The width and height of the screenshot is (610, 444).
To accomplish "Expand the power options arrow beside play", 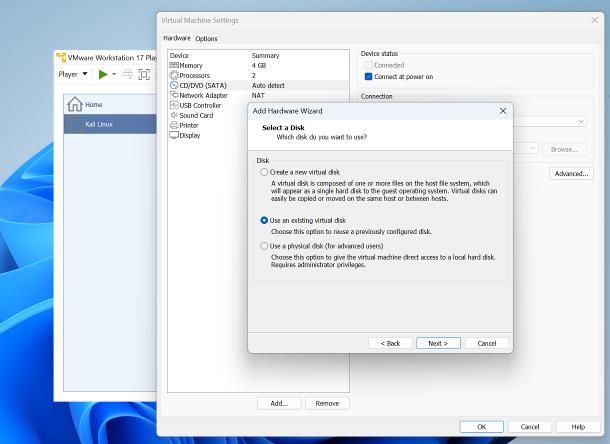I will click(x=114, y=74).
